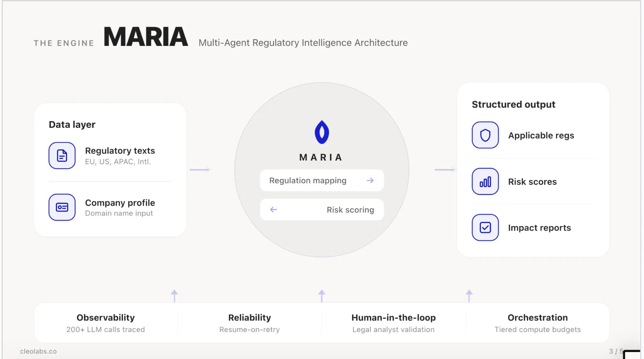Click the left arrow inside Risk scoring
644x359 pixels.
(273, 210)
